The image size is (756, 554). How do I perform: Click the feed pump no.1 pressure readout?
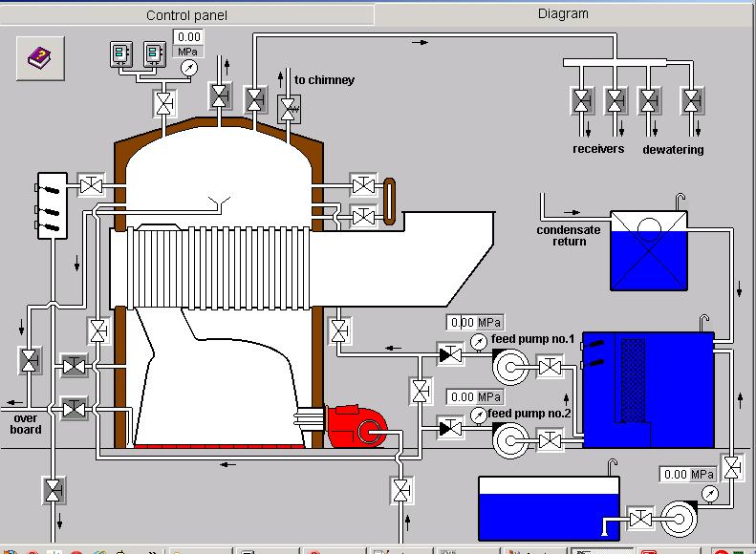(475, 323)
